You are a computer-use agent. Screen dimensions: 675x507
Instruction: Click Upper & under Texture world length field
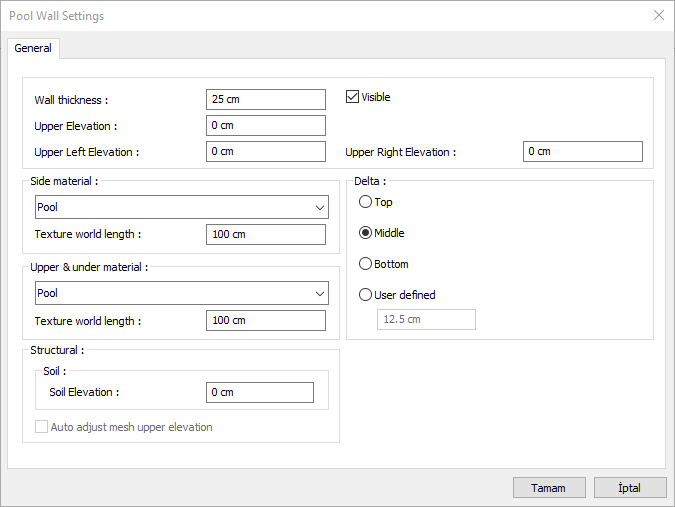tap(266, 320)
